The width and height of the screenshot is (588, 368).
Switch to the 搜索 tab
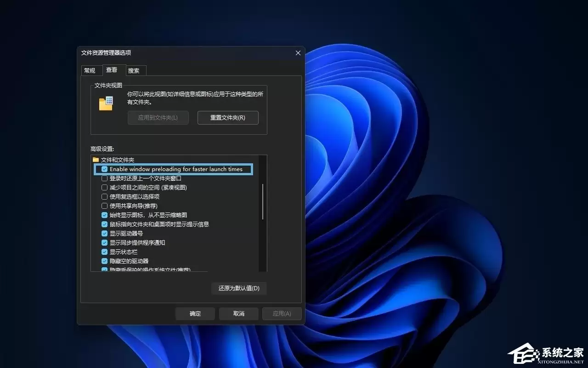(x=135, y=70)
